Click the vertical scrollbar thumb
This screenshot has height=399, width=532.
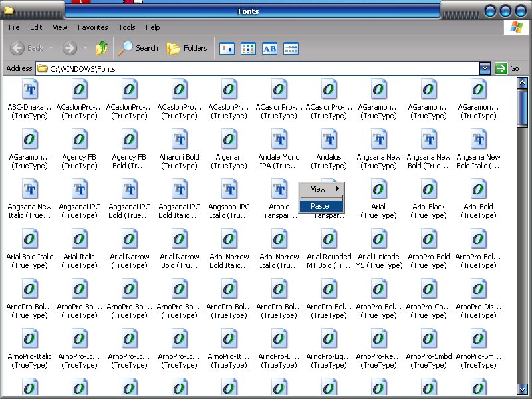click(x=522, y=108)
